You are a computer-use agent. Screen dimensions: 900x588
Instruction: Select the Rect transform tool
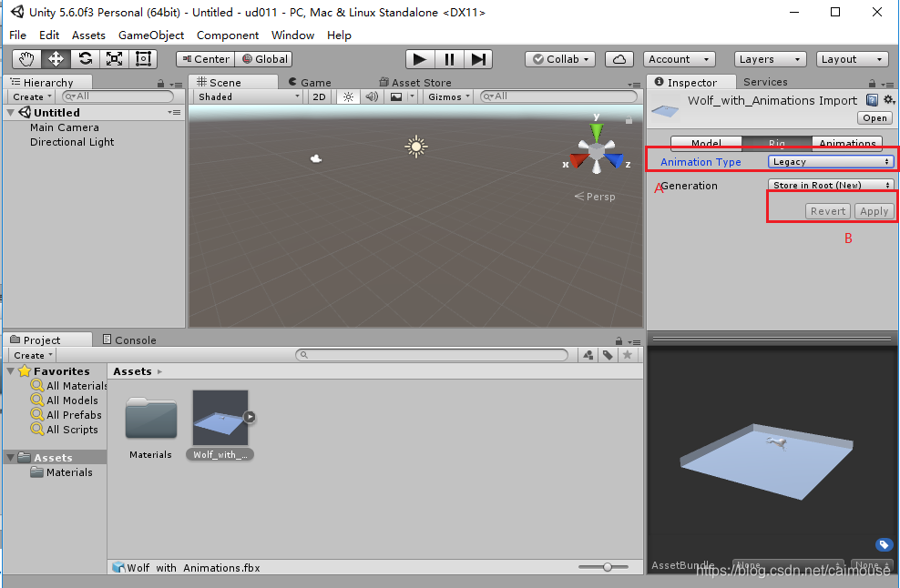(x=143, y=59)
